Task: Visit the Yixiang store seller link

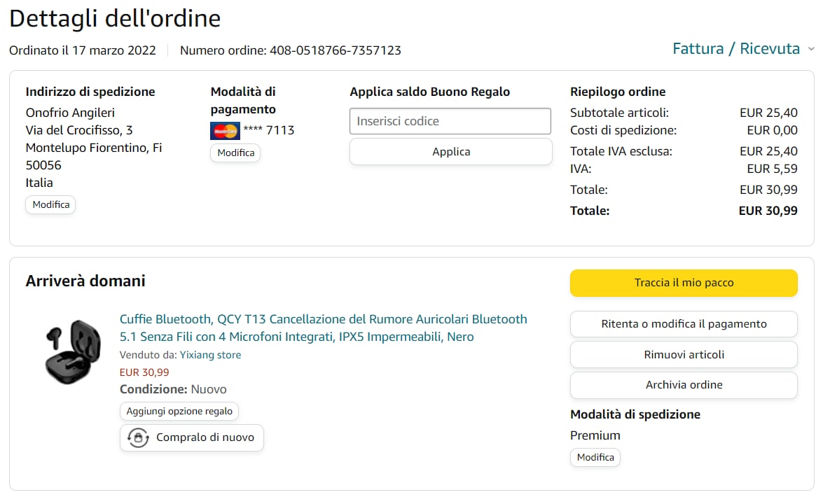Action: [210, 355]
